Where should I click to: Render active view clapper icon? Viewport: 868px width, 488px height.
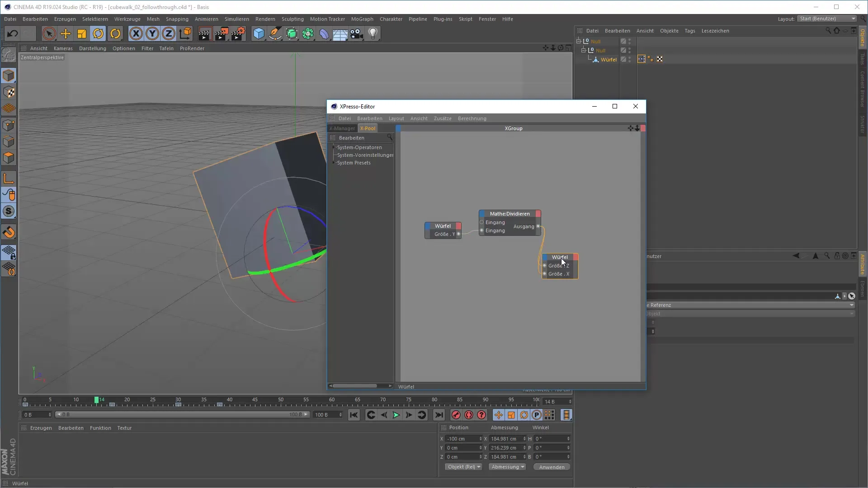[x=204, y=33]
